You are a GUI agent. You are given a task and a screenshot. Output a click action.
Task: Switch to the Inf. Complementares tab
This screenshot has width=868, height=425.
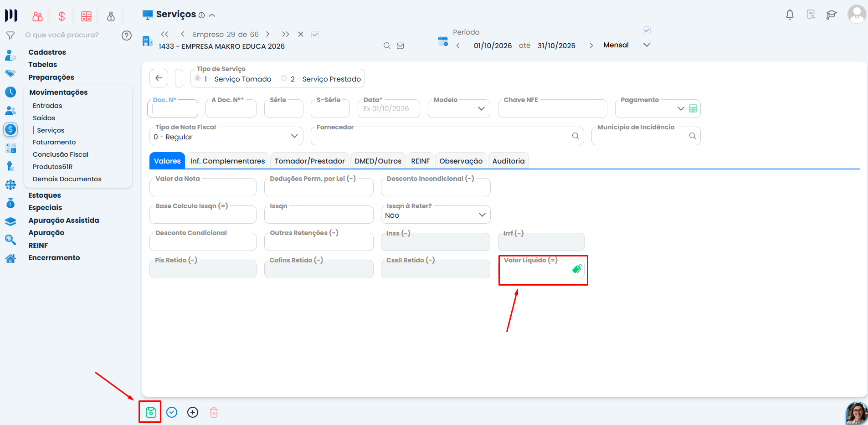click(227, 161)
